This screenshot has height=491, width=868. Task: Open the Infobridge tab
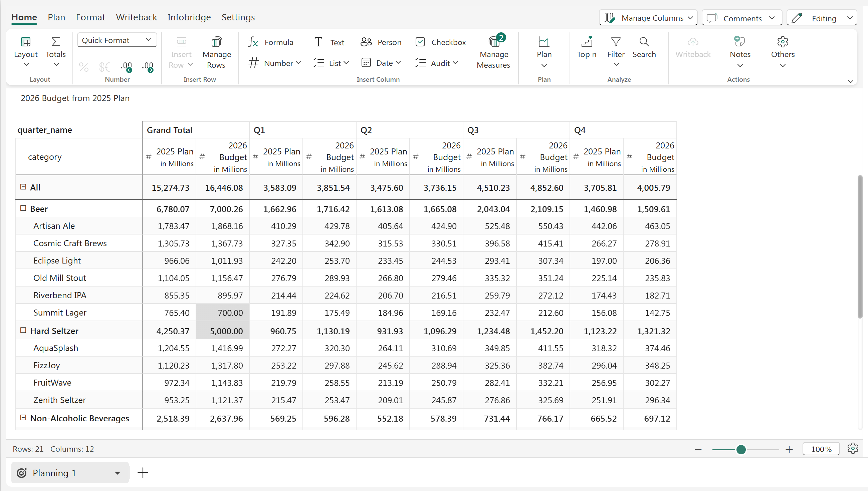click(189, 17)
